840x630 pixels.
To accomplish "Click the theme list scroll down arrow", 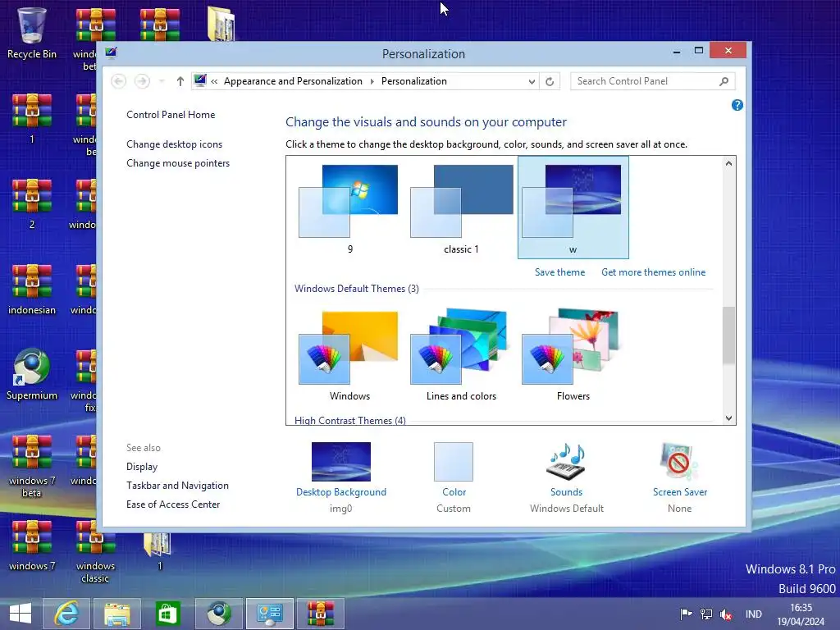I will (x=728, y=418).
